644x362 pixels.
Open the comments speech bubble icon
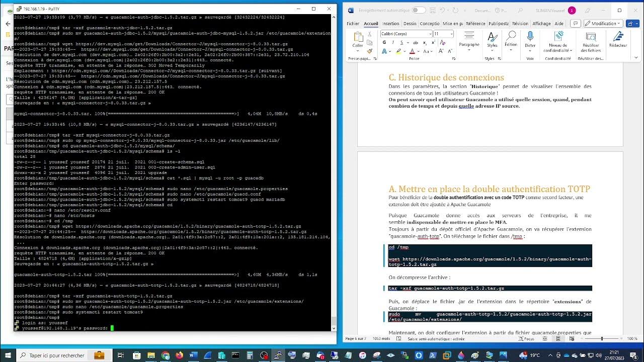click(576, 23)
